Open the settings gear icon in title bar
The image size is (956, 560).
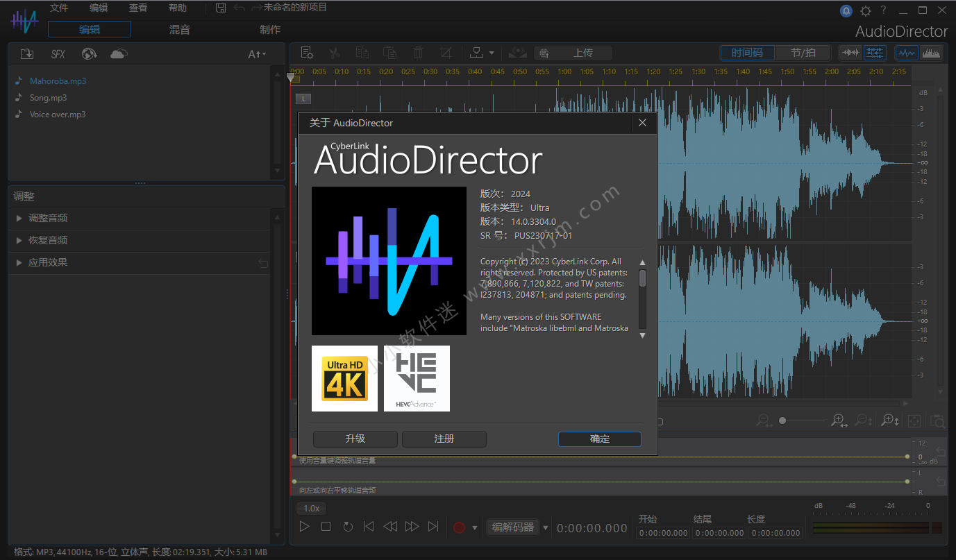pos(865,10)
